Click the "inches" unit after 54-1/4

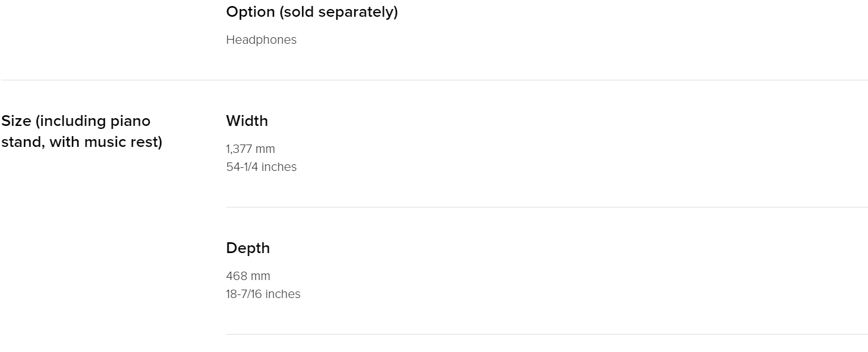(279, 167)
